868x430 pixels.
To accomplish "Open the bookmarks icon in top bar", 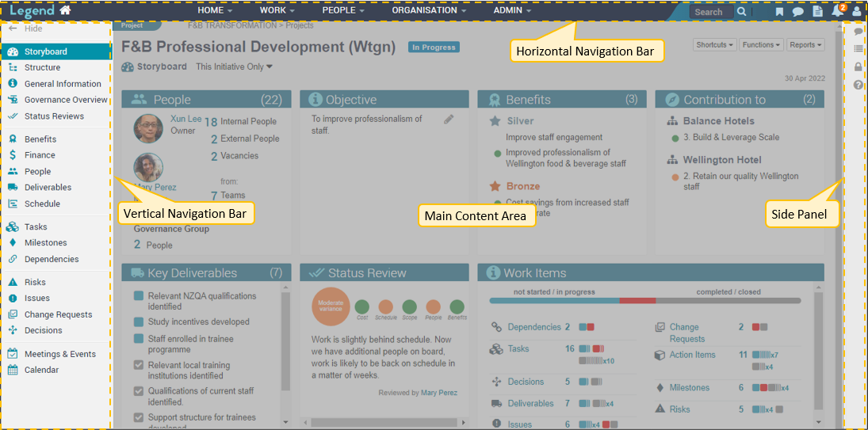I will [x=779, y=12].
